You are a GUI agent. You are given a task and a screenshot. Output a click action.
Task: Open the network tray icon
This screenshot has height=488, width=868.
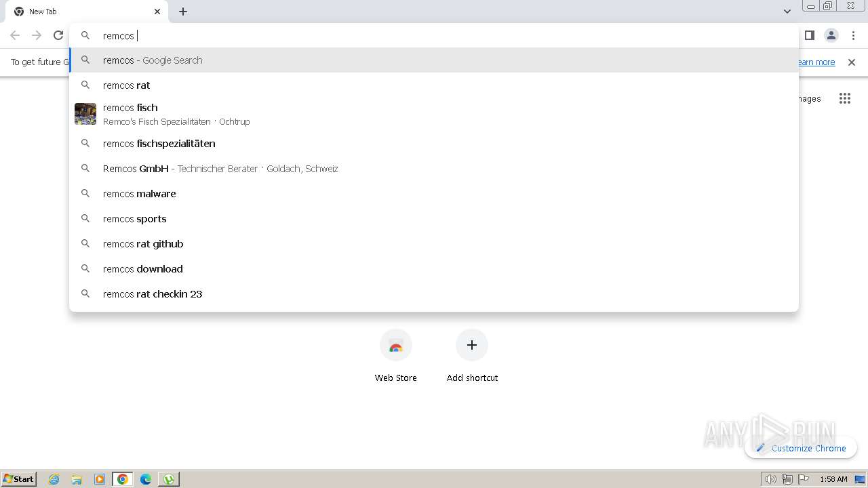[x=787, y=479]
